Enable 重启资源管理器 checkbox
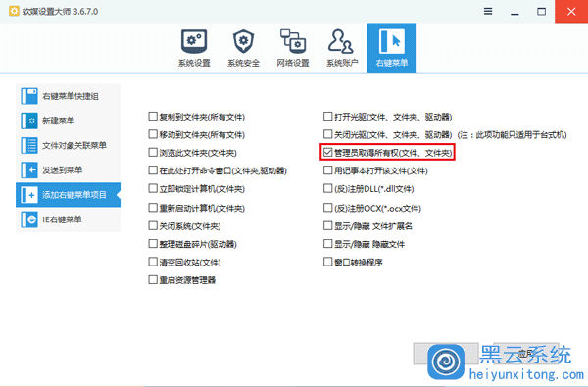 tap(153, 280)
